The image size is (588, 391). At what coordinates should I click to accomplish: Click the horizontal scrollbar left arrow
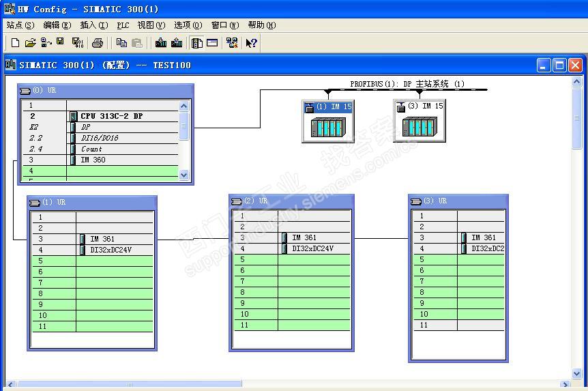(x=10, y=385)
